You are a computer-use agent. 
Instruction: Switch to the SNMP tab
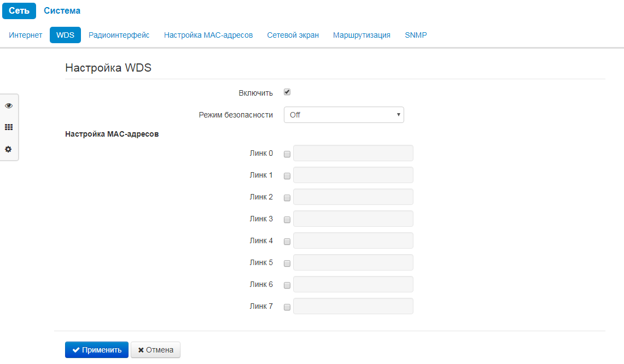(416, 35)
